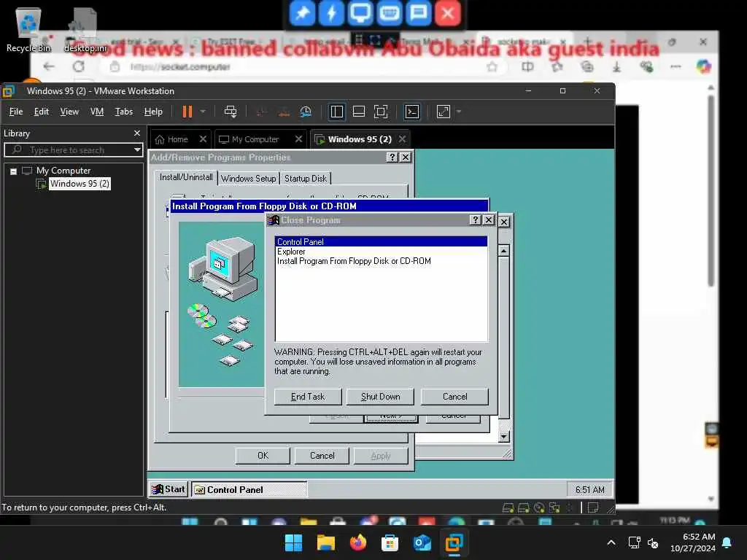Switch to the Install/Uninstall tab
747x560 pixels.
(x=186, y=177)
